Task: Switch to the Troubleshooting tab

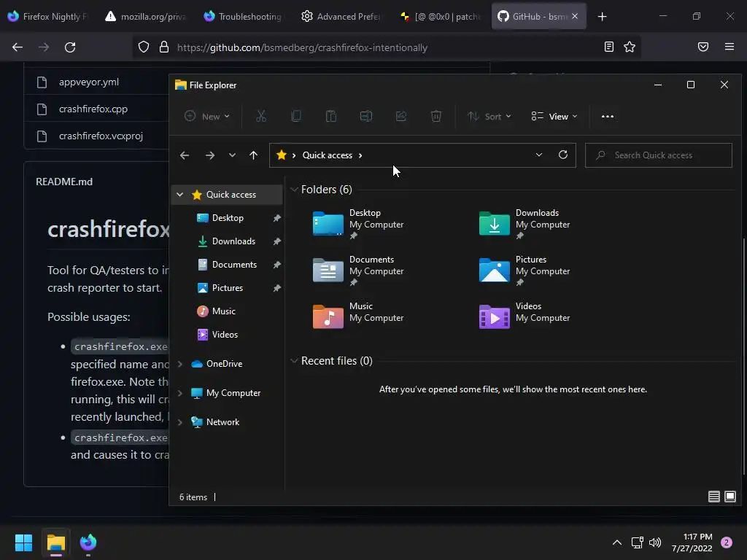Action: [x=243, y=16]
